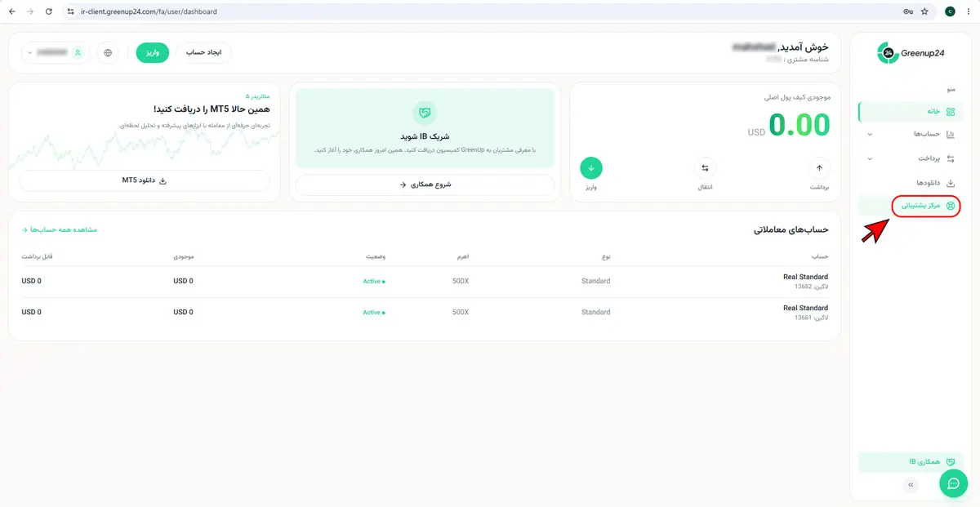Click the موجودی column header

click(x=183, y=256)
